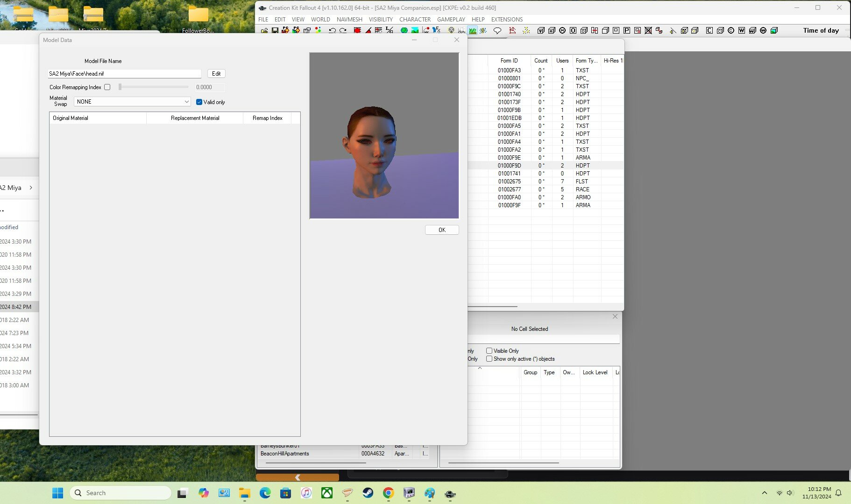The image size is (851, 504).
Task: Toggle the grass display toolbar icon
Action: (x=473, y=31)
